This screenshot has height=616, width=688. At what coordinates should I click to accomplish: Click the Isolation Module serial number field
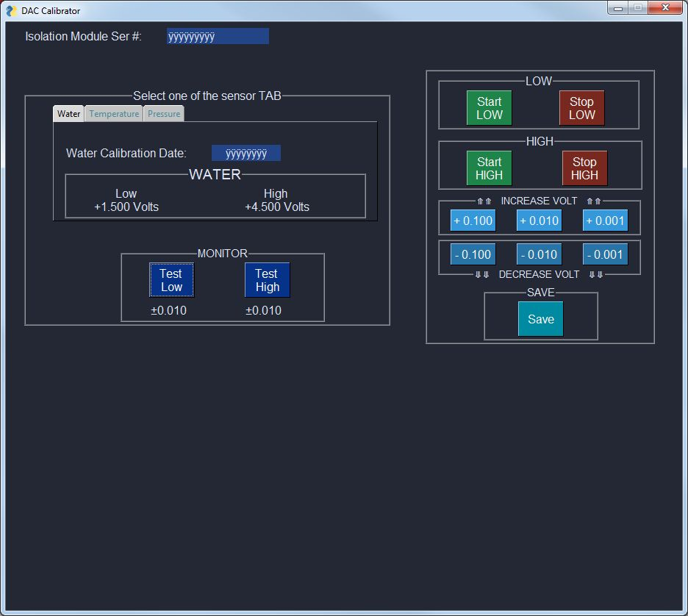point(218,37)
